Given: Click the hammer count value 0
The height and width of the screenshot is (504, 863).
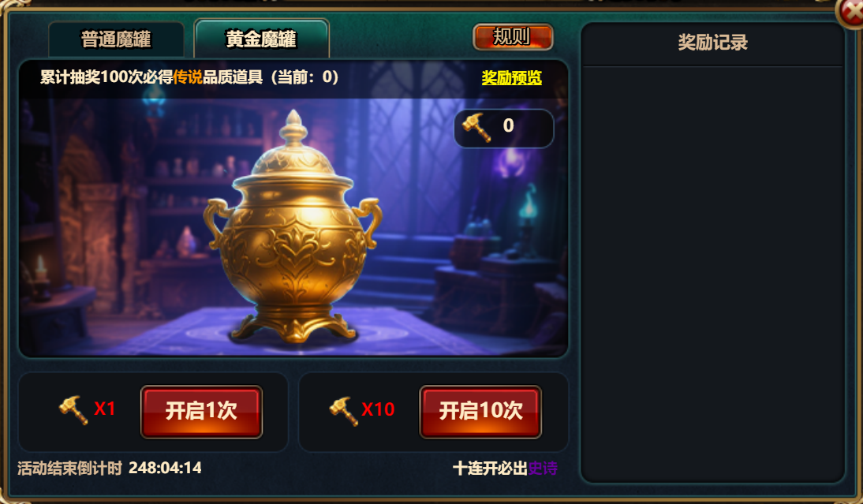Looking at the screenshot, I should 508,125.
